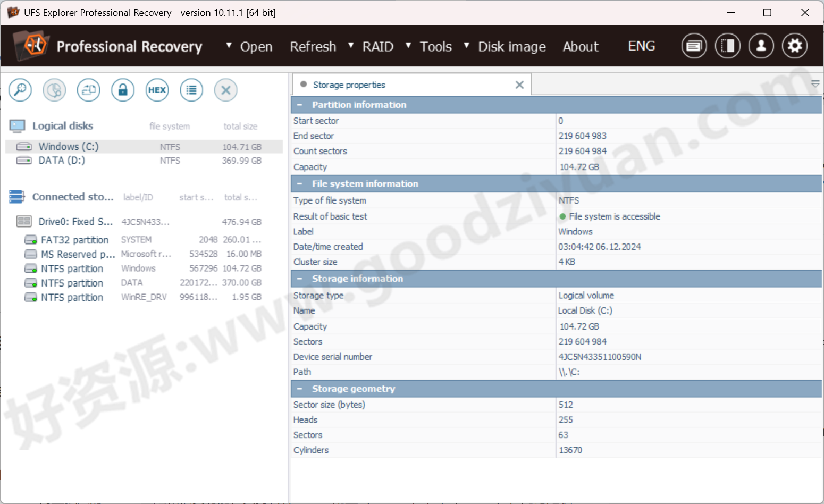Collapse the Storage geometry section

[x=299, y=389]
